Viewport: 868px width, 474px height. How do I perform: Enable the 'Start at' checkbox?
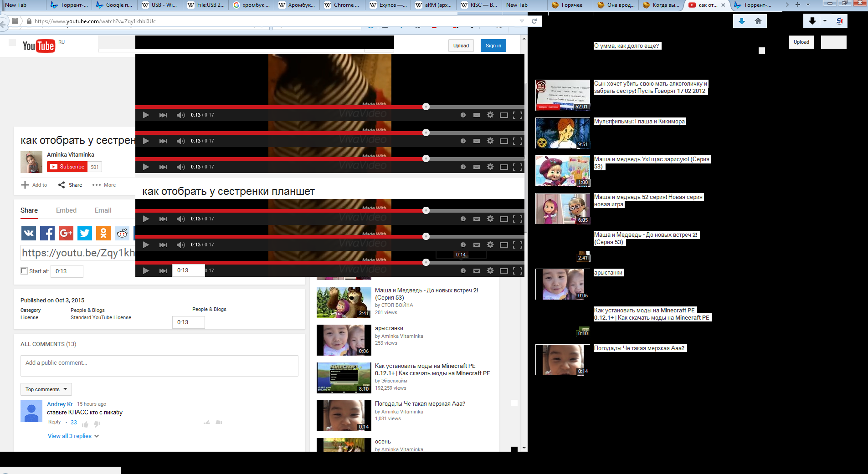(25, 271)
